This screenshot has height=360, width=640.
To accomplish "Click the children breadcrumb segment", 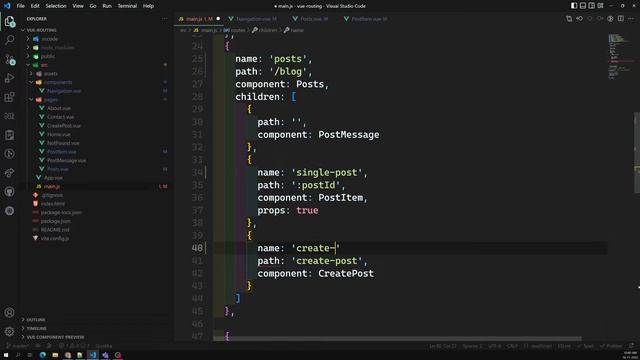I will (x=267, y=30).
